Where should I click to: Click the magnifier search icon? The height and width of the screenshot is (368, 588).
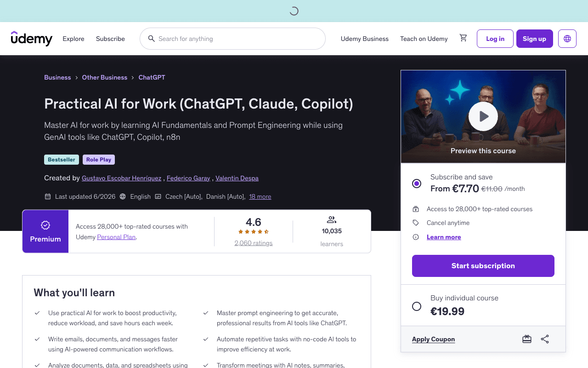[x=151, y=39]
